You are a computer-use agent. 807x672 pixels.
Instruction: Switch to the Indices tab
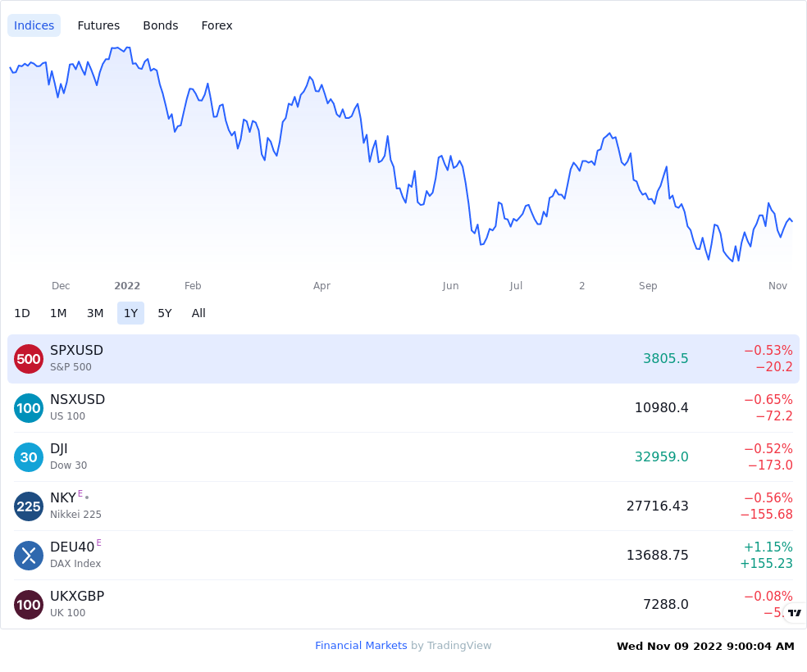[x=34, y=25]
